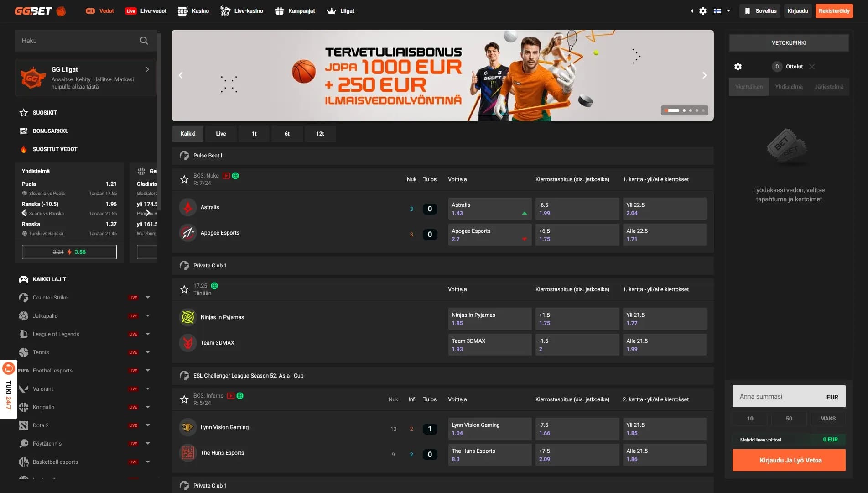Image resolution: width=868 pixels, height=493 pixels.
Task: Open live stream icon for BO3 Nuke match
Action: tap(226, 176)
